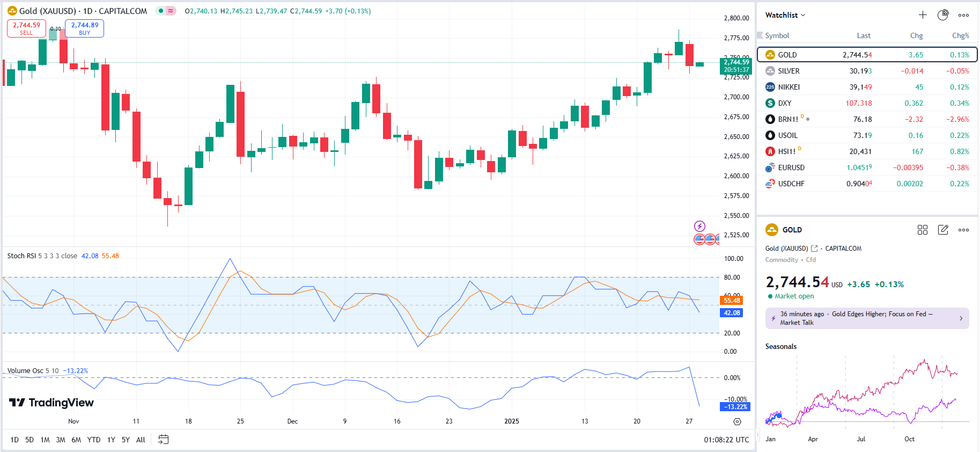
Task: Open the Watchlist more options menu
Action: point(963,15)
